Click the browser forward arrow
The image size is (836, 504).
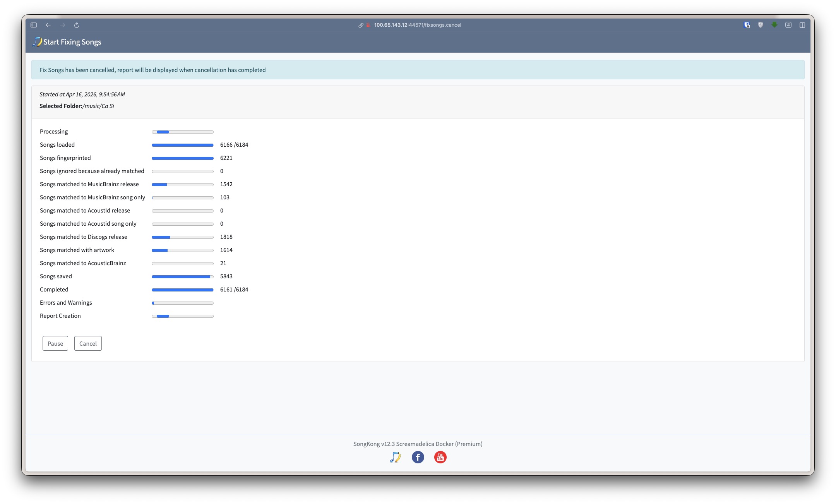click(x=62, y=25)
